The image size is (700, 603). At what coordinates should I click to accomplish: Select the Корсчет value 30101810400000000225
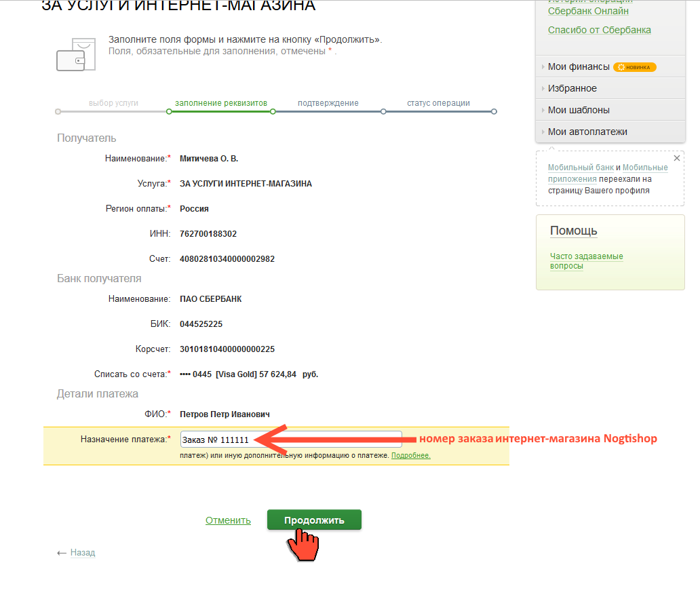227,349
